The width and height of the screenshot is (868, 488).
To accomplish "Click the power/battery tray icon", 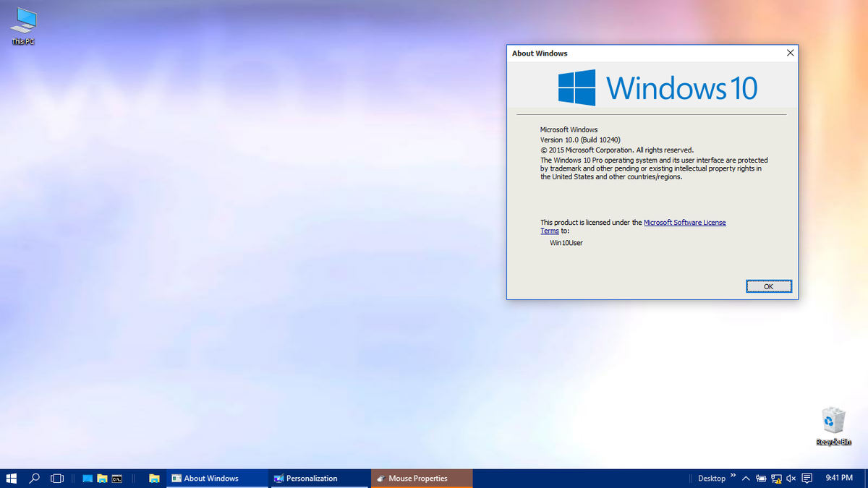I will (x=761, y=479).
